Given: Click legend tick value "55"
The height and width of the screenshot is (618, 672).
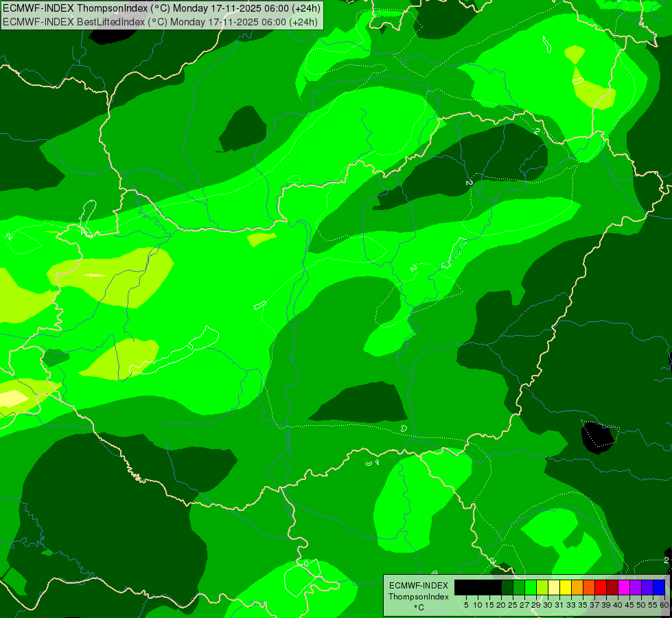Looking at the screenshot, I should tap(653, 605).
